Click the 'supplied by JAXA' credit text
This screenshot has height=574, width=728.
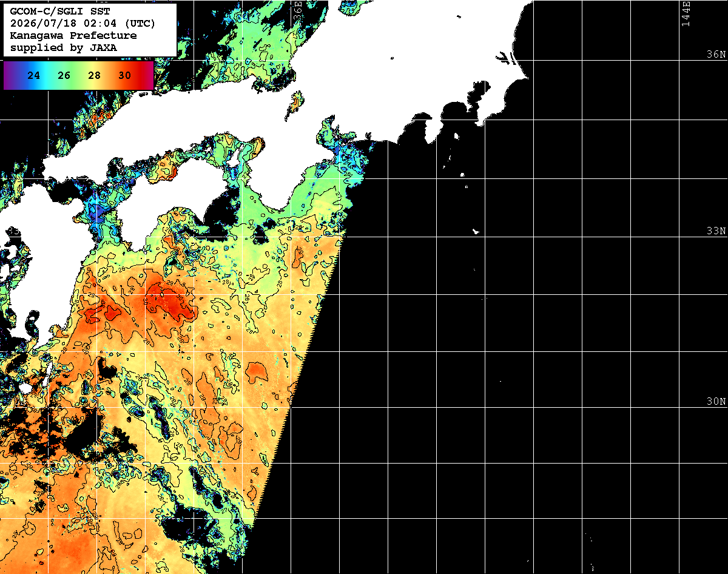pyautogui.click(x=64, y=47)
